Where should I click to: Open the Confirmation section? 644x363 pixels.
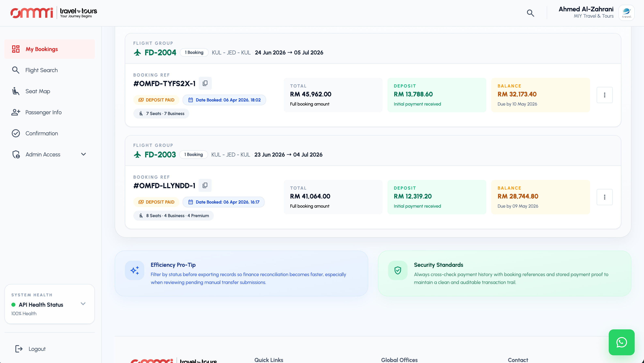tap(42, 133)
